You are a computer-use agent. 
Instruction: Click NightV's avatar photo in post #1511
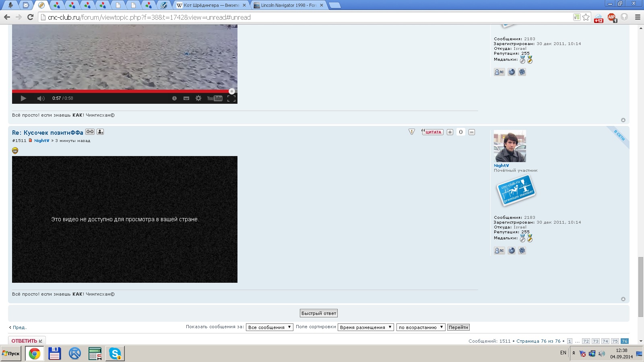coord(510,146)
